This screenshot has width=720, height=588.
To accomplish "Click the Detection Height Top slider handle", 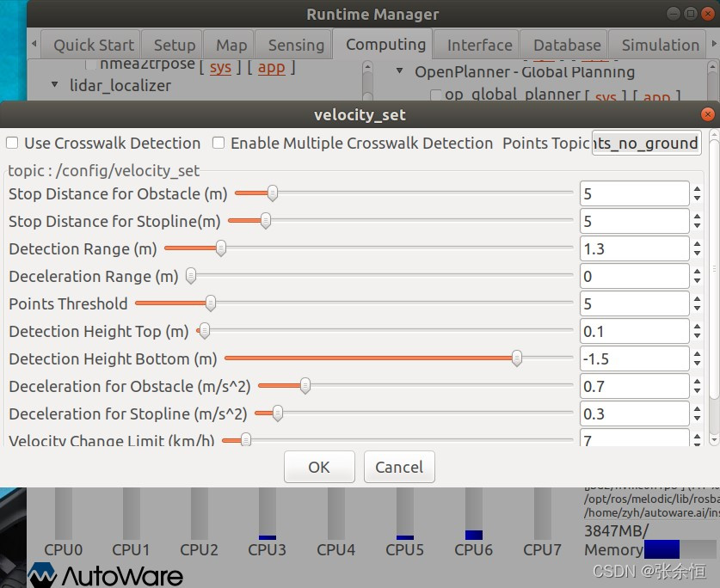I will [205, 331].
